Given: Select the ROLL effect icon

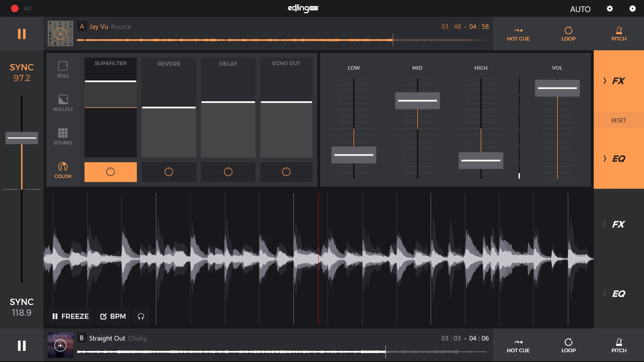Looking at the screenshot, I should click(63, 69).
